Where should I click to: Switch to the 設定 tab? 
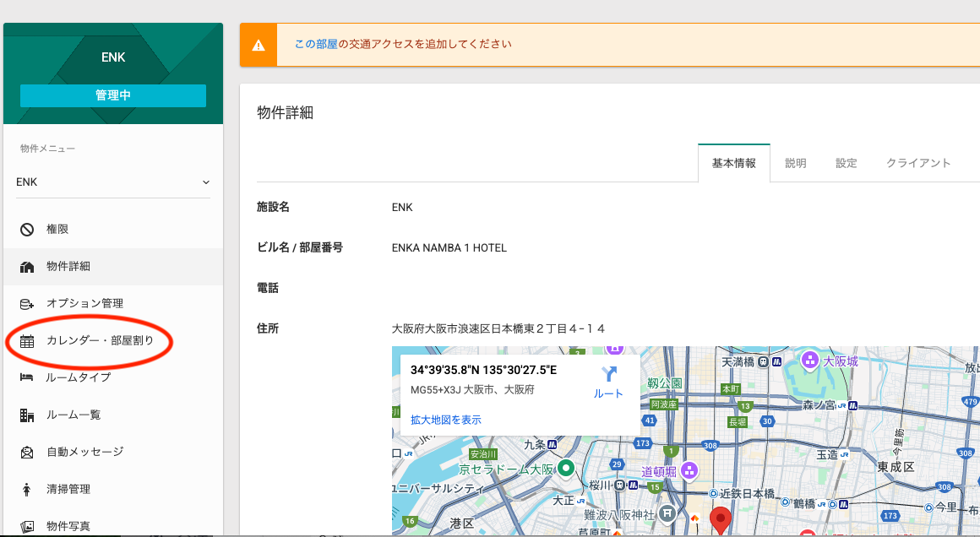click(x=846, y=163)
